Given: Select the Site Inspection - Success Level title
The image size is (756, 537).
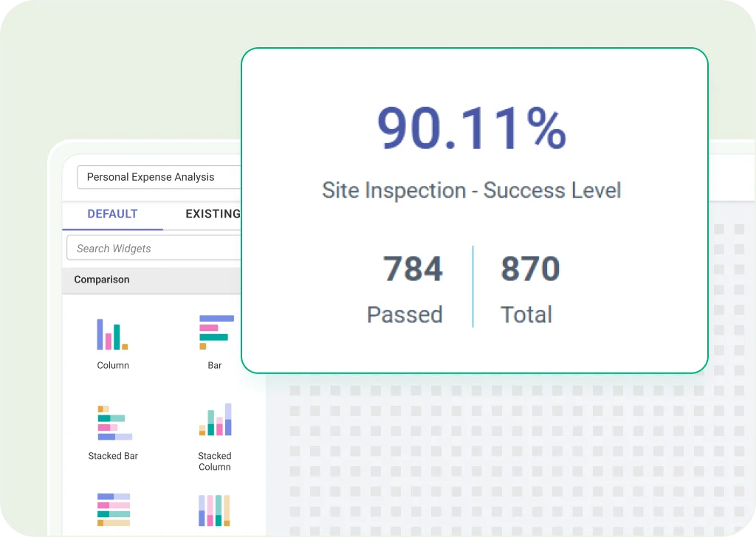Looking at the screenshot, I should (x=471, y=190).
